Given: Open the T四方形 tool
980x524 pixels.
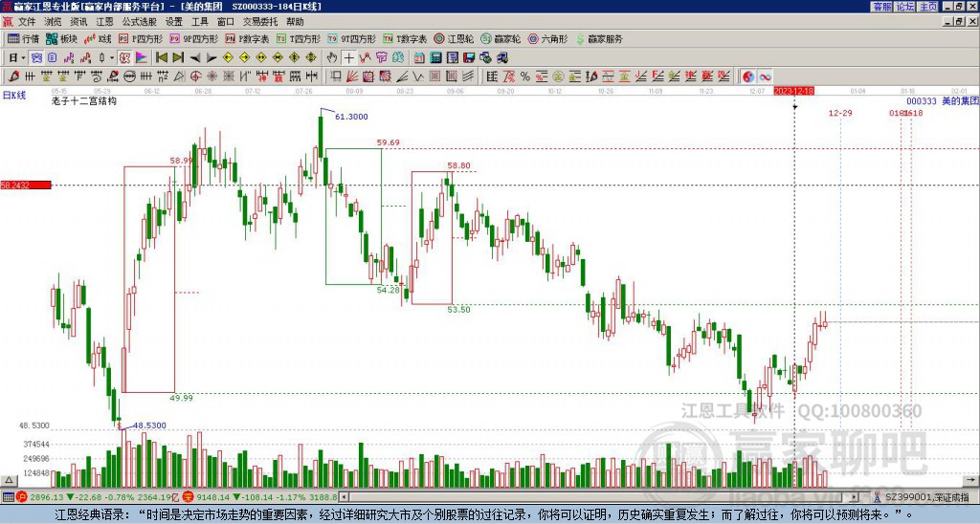Looking at the screenshot, I should [299, 38].
